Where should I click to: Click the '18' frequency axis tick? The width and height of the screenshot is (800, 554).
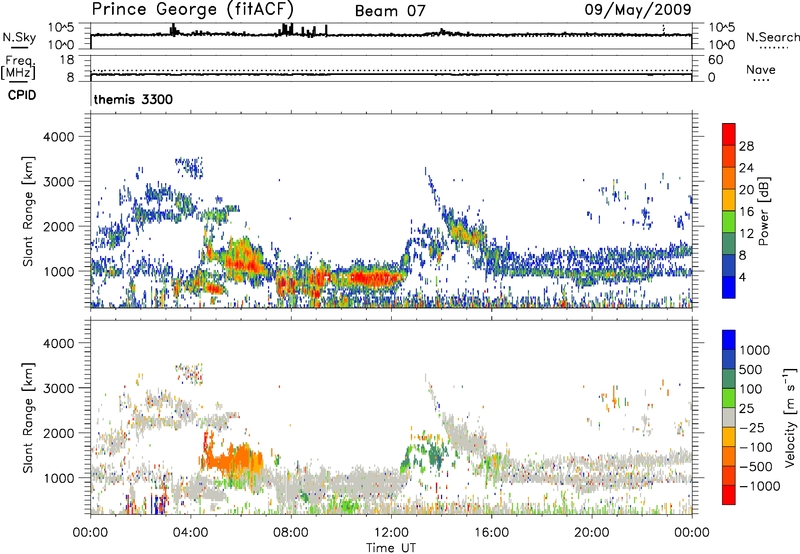67,60
